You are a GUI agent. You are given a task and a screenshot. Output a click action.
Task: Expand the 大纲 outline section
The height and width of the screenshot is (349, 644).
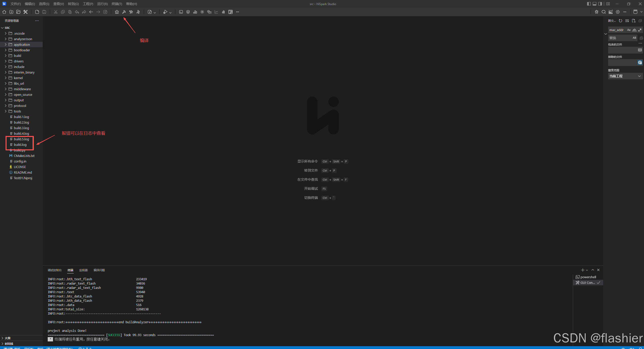(x=8, y=338)
